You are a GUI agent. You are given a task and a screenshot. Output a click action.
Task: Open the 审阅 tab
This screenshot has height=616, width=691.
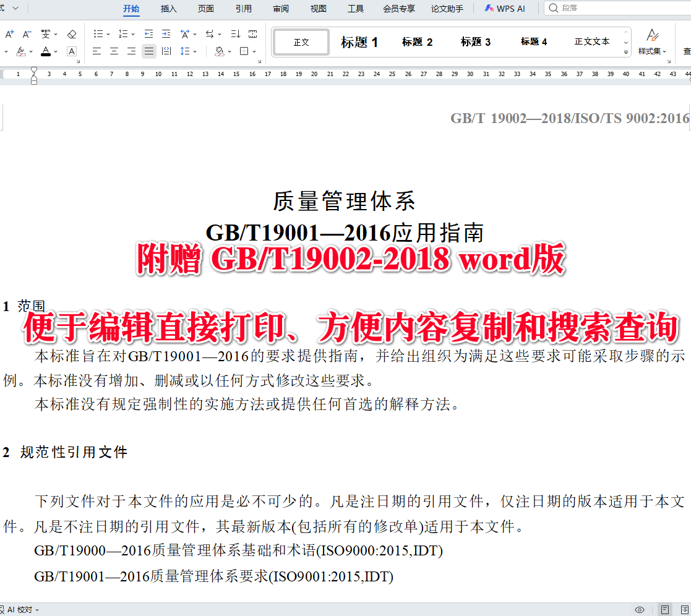pyautogui.click(x=281, y=9)
